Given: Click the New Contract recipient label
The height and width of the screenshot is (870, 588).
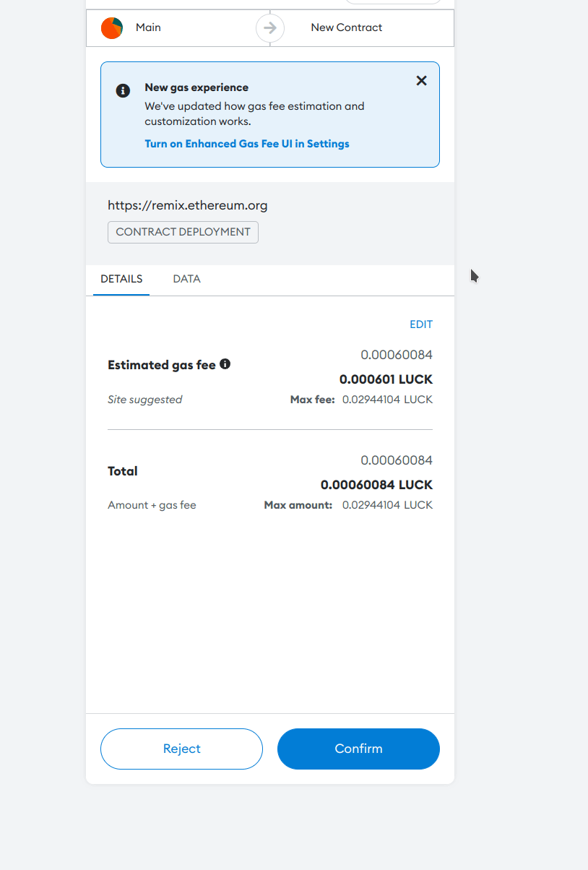Looking at the screenshot, I should pyautogui.click(x=347, y=27).
